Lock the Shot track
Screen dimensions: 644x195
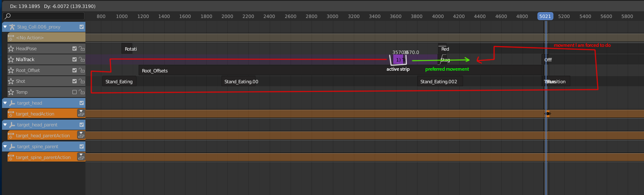click(81, 81)
